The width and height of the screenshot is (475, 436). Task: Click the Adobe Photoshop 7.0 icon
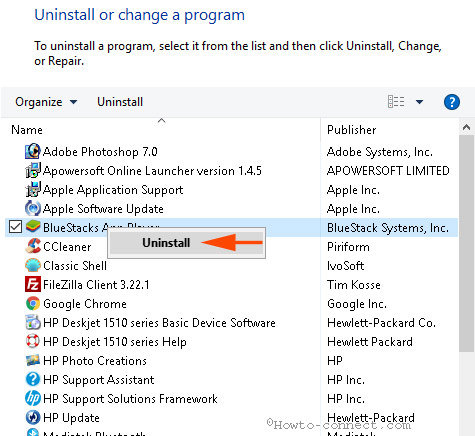click(x=33, y=151)
